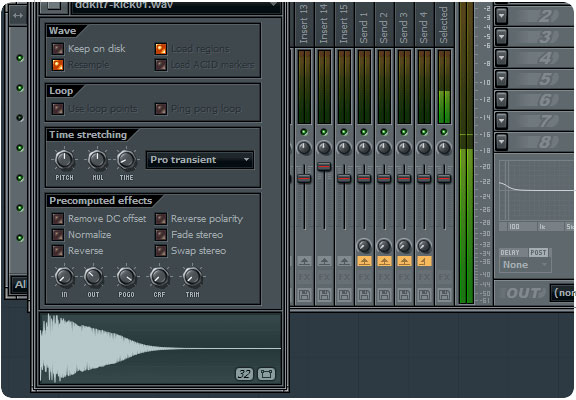Click the save icon under Insert 14
The image size is (576, 400).
point(324,295)
